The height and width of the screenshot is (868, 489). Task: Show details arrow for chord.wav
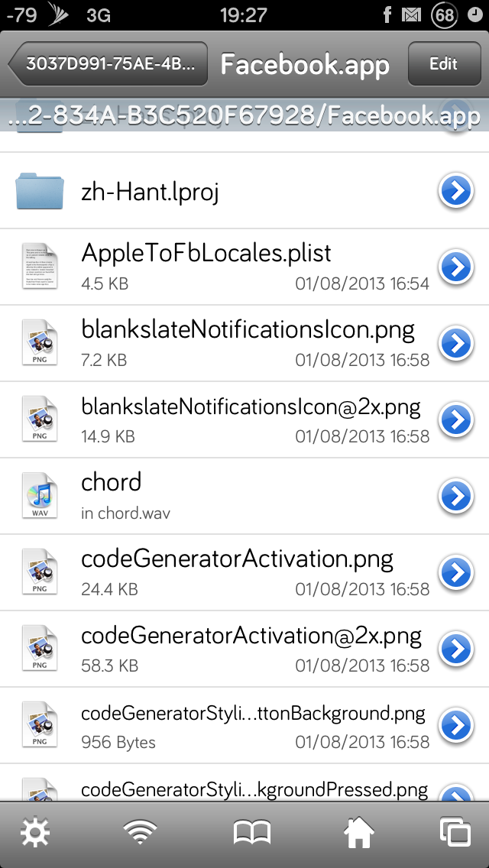(x=456, y=496)
